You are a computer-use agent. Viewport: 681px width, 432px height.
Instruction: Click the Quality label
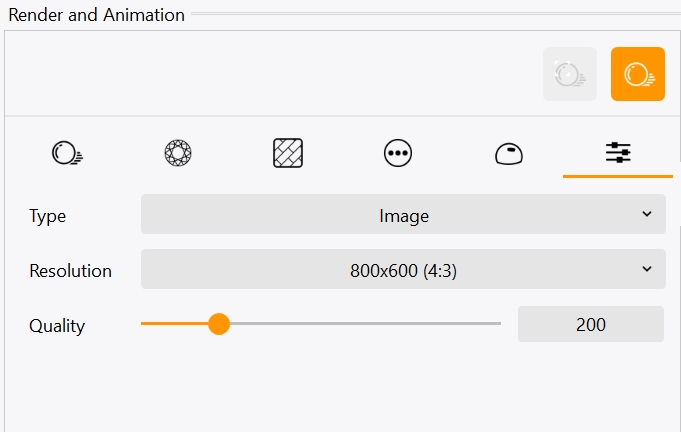point(57,326)
